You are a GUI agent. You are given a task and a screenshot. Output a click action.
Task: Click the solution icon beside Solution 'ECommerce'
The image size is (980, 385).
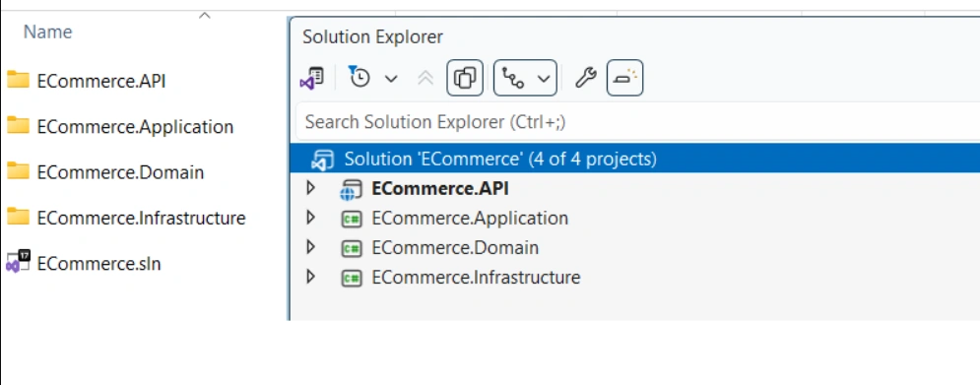(322, 160)
